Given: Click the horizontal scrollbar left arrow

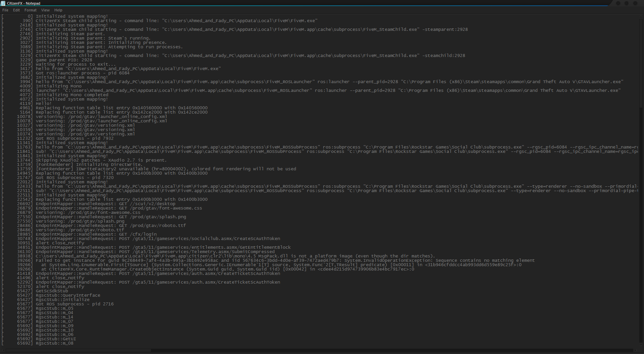Looking at the screenshot, I should (x=3, y=351).
